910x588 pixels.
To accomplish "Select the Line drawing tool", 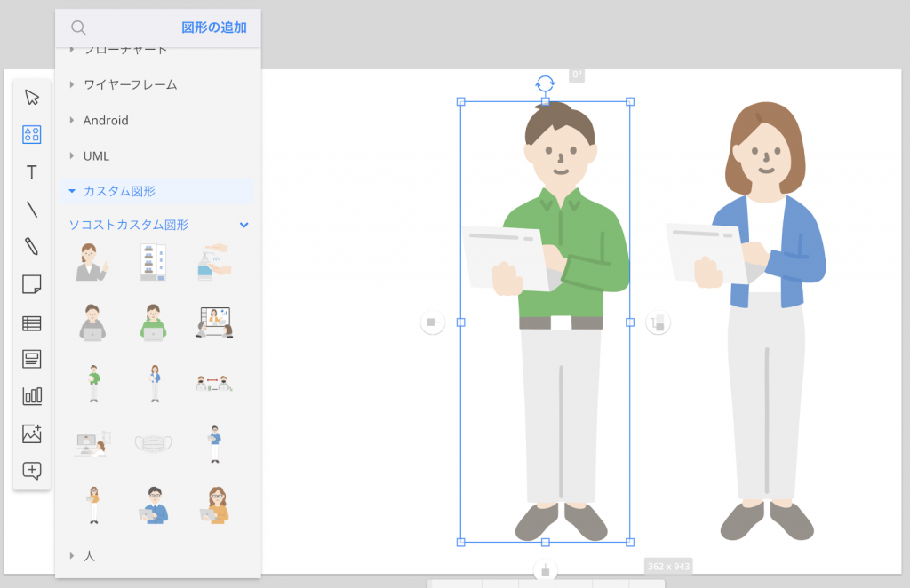I will pos(32,210).
